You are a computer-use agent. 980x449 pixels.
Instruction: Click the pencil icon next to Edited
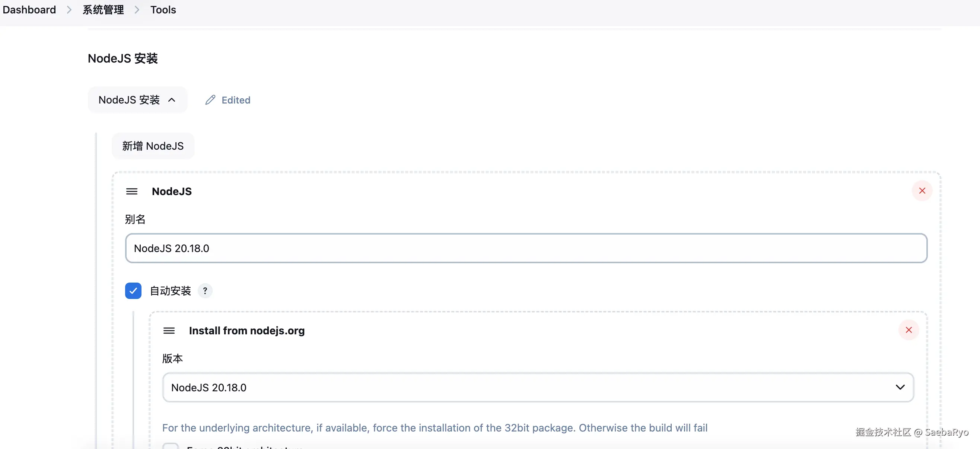210,100
